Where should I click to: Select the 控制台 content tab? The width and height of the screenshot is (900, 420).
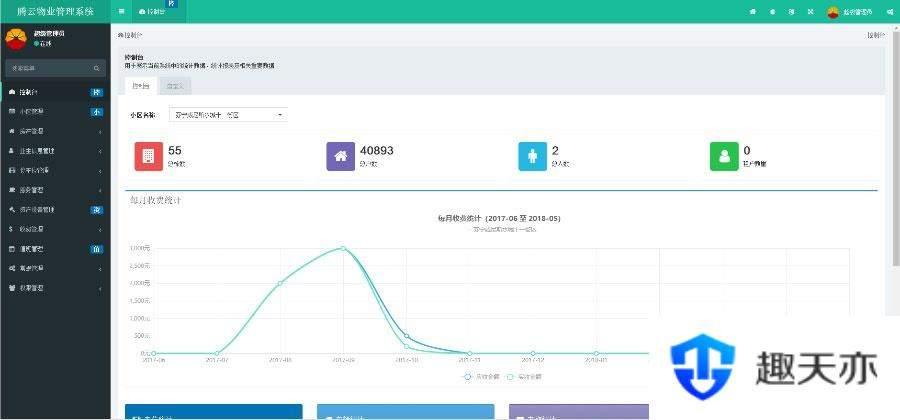coord(141,86)
